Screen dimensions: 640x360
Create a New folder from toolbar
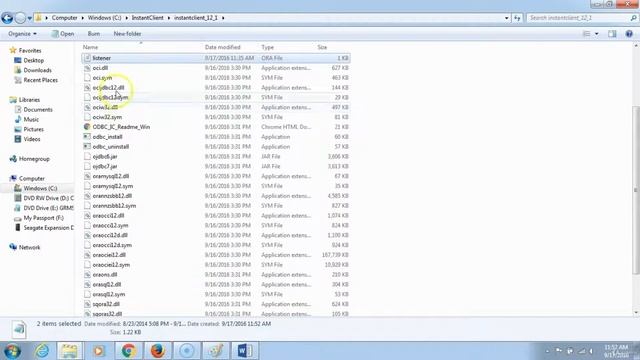[127, 34]
